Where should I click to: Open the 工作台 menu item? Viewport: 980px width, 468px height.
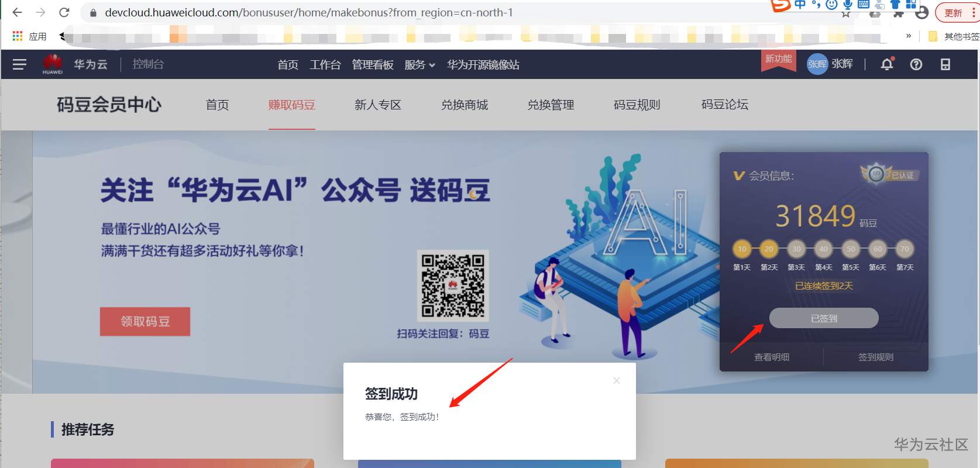pyautogui.click(x=325, y=64)
